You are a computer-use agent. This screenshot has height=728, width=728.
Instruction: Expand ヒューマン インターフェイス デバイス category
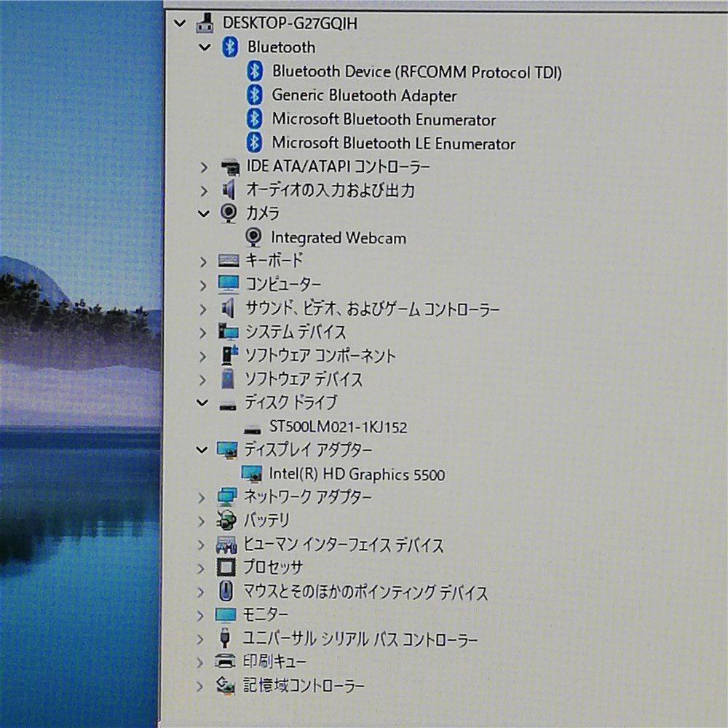201,545
